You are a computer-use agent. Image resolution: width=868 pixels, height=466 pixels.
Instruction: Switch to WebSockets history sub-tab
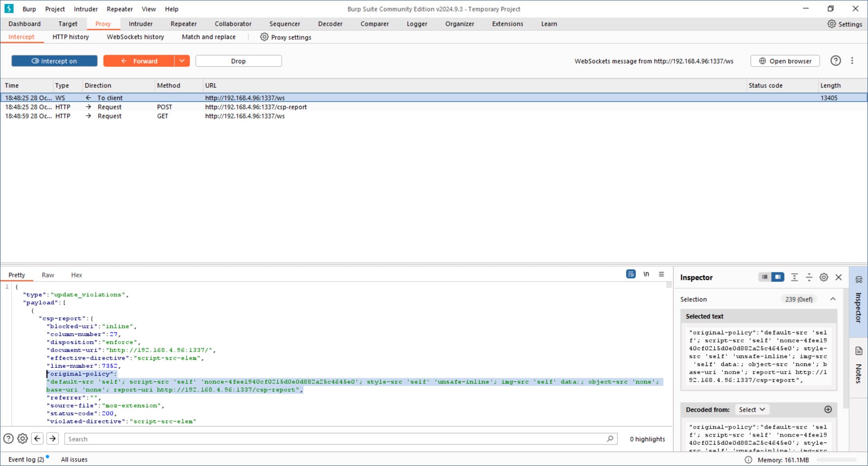pyautogui.click(x=136, y=37)
